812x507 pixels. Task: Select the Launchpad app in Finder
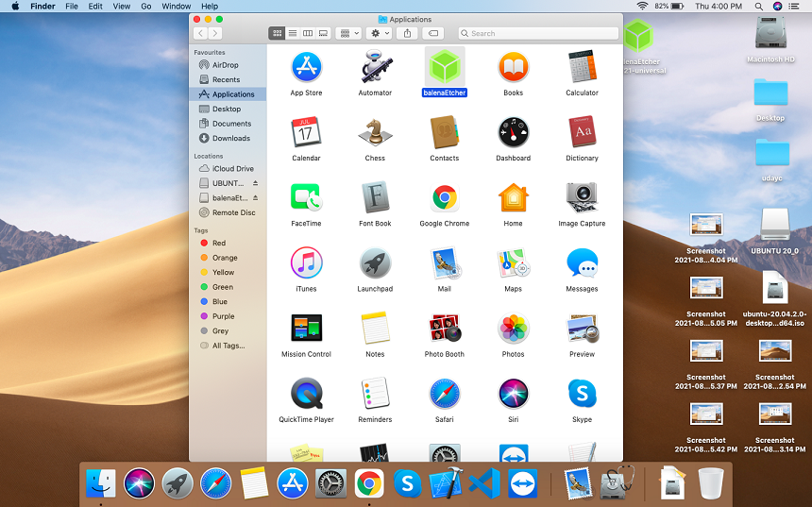pyautogui.click(x=375, y=263)
